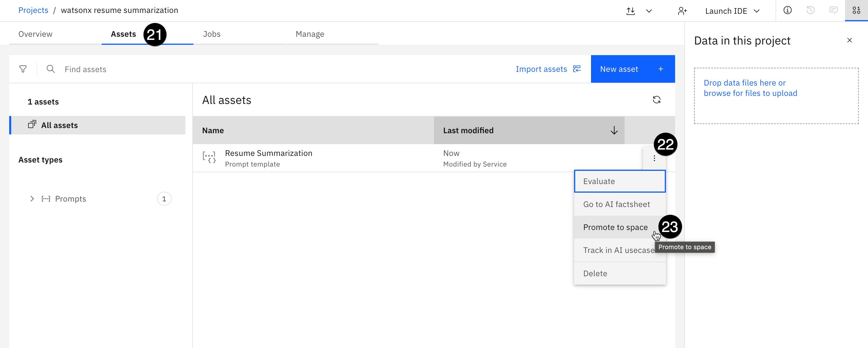The width and height of the screenshot is (868, 348).
Task: Click the upload/download arrows icon
Action: (630, 11)
